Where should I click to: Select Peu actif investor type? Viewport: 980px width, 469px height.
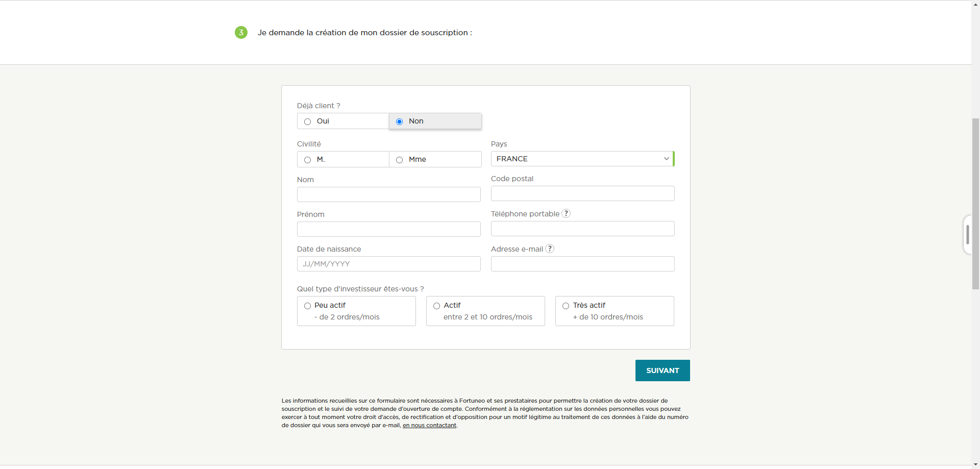tap(356, 311)
